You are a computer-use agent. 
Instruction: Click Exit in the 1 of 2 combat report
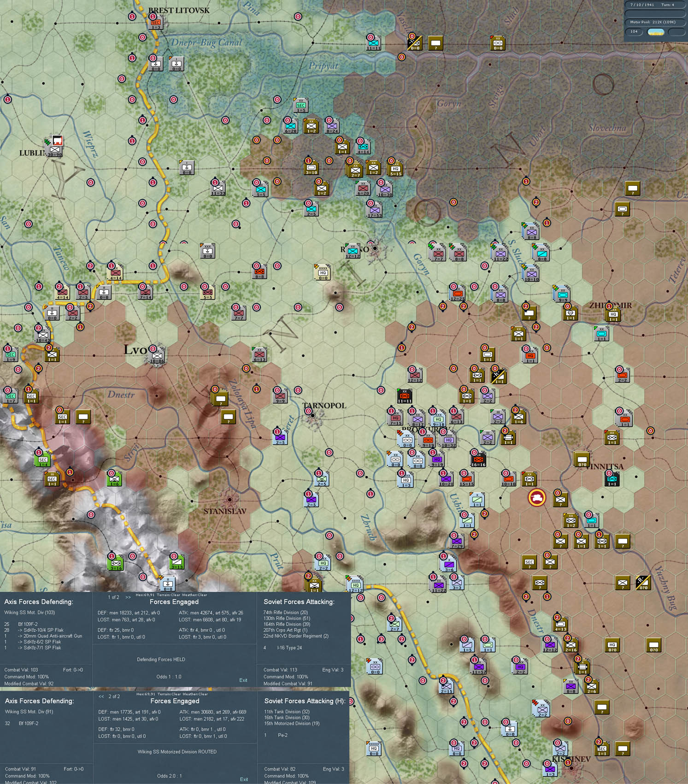point(243,680)
